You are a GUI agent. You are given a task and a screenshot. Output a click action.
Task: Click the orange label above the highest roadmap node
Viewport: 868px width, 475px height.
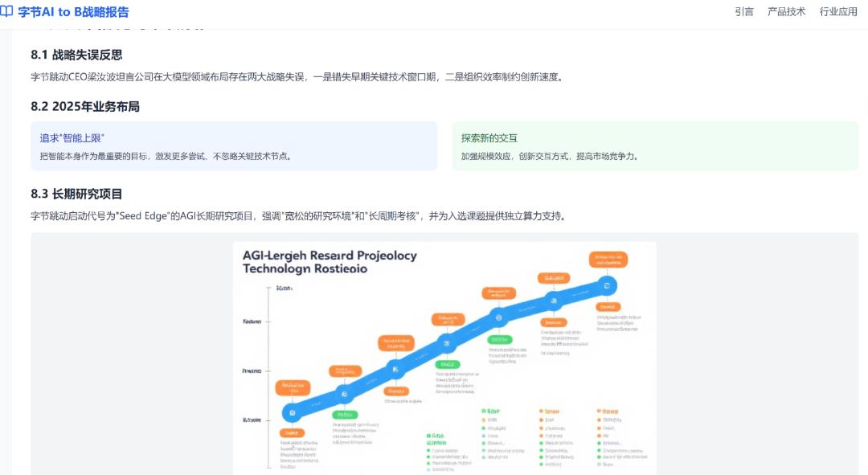(x=608, y=260)
